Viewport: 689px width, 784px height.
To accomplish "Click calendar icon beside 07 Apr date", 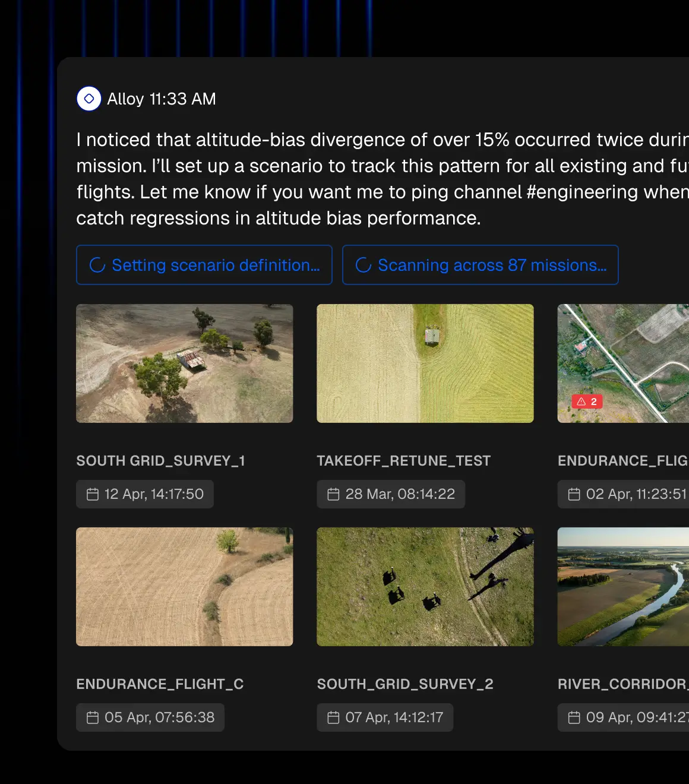I will click(333, 717).
